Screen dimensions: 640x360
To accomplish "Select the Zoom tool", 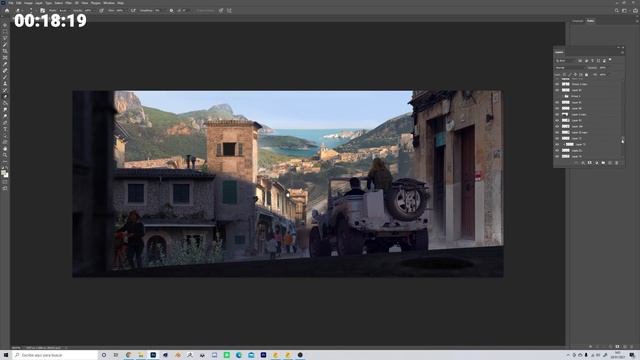I will [5, 155].
